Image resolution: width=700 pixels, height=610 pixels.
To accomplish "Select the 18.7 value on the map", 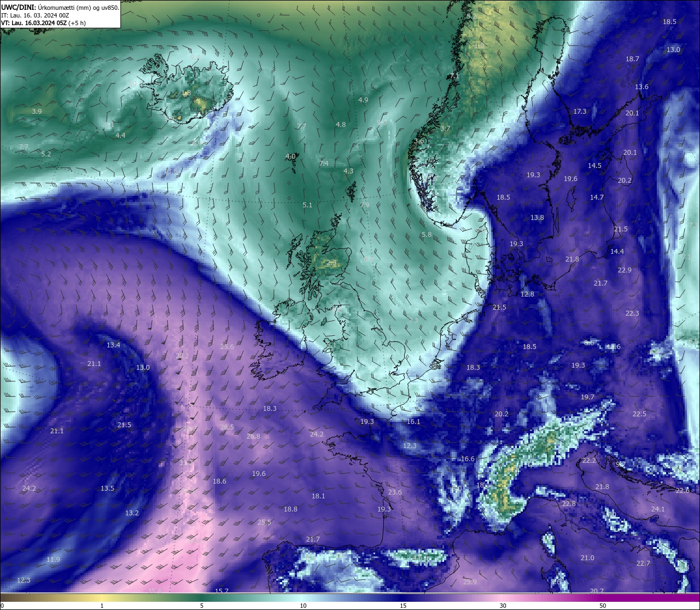I will pyautogui.click(x=632, y=59).
